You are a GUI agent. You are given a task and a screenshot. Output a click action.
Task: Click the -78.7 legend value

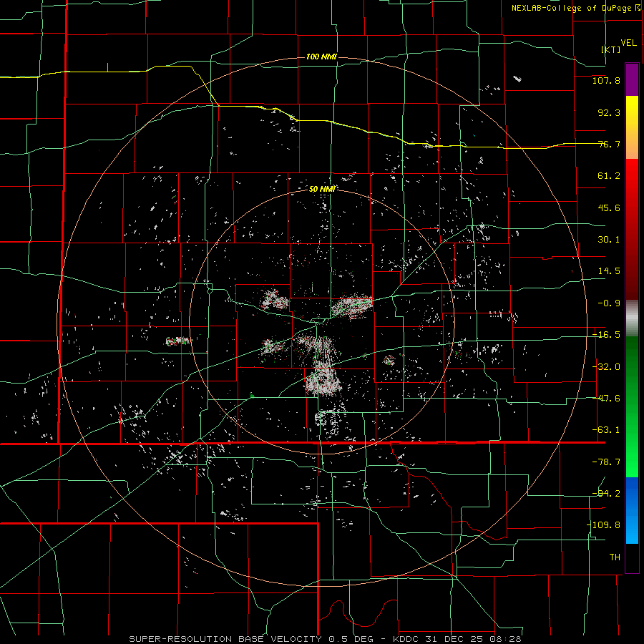tap(606, 462)
